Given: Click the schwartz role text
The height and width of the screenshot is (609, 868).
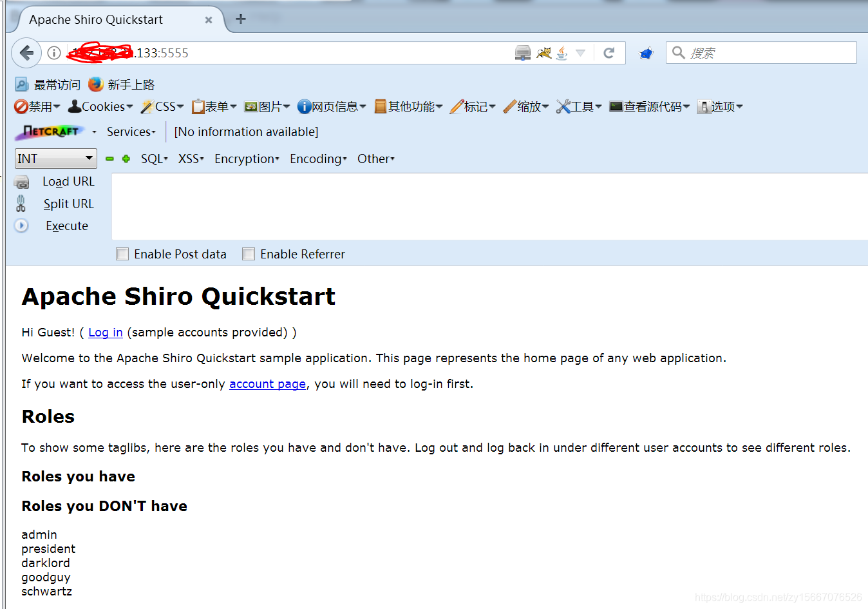Looking at the screenshot, I should (x=46, y=592).
